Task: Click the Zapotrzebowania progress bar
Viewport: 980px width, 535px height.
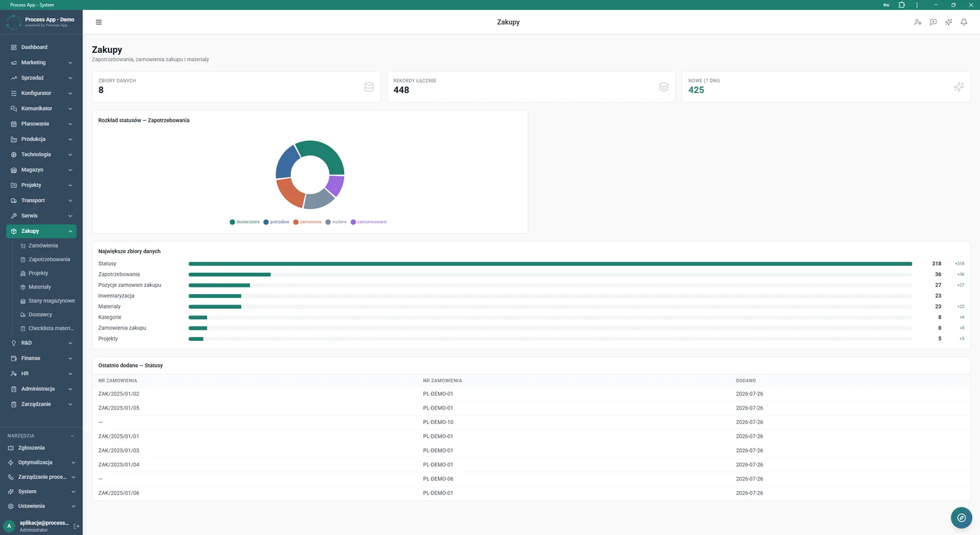Action: (x=550, y=275)
